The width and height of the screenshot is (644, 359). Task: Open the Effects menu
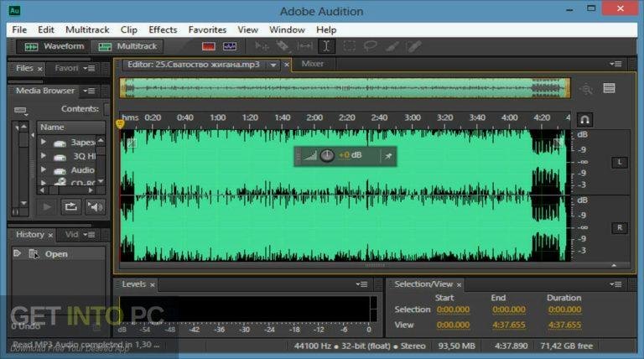[163, 29]
